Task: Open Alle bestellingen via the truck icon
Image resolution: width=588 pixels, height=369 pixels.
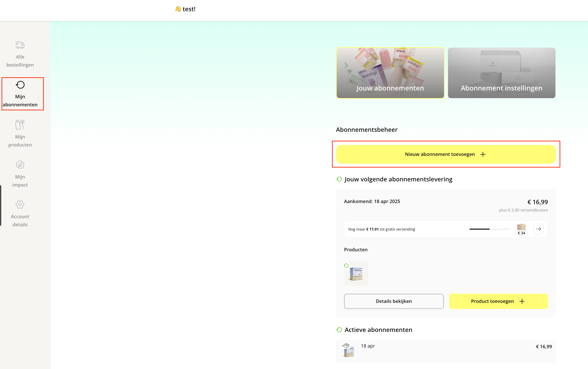Action: coord(20,45)
